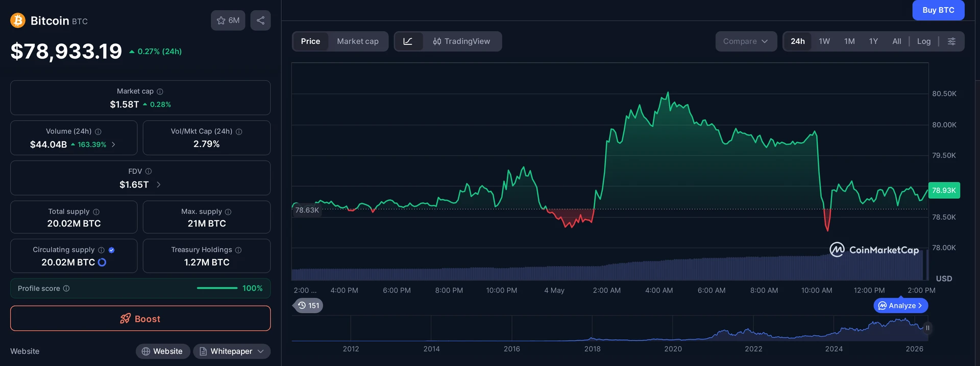Screen dimensions: 980x366
Task: Open Treasury Holdings info icon
Action: click(238, 250)
